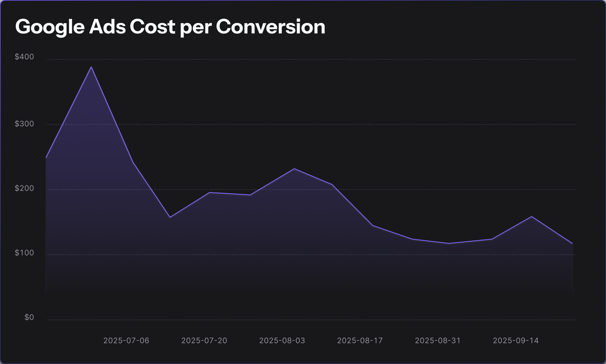
Task: Click the highest peak near $390
Action: [91, 67]
